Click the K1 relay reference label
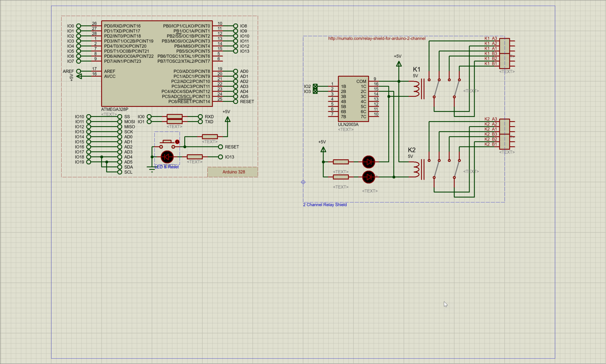 (x=417, y=69)
